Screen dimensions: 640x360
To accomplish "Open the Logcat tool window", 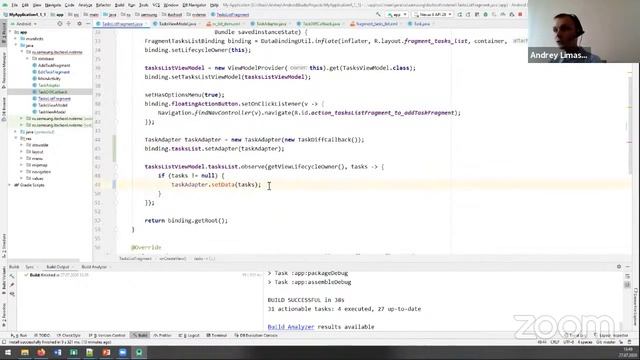I will click(x=189, y=336).
